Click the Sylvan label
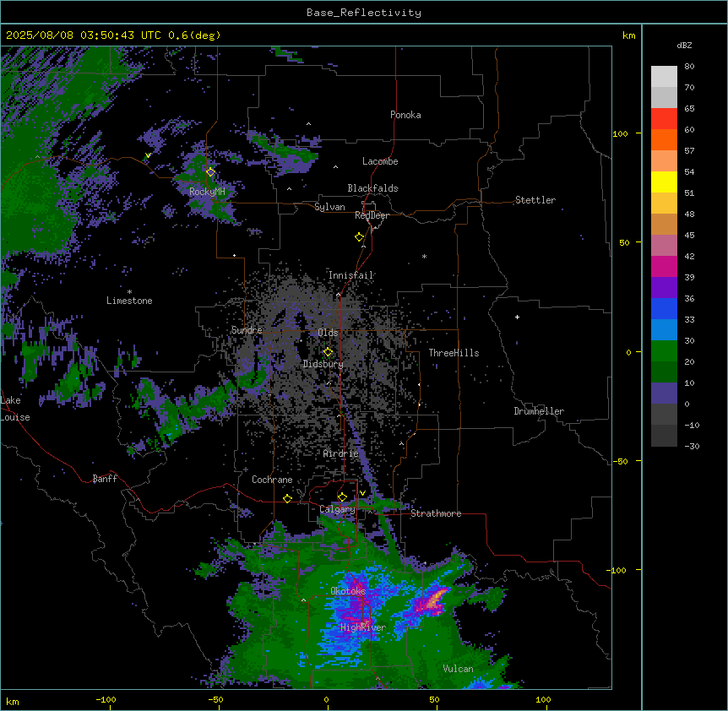 329,207
